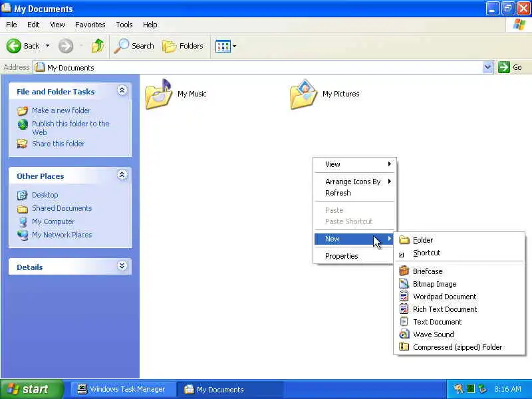
Task: Create a new Text Document
Action: click(x=459, y=322)
